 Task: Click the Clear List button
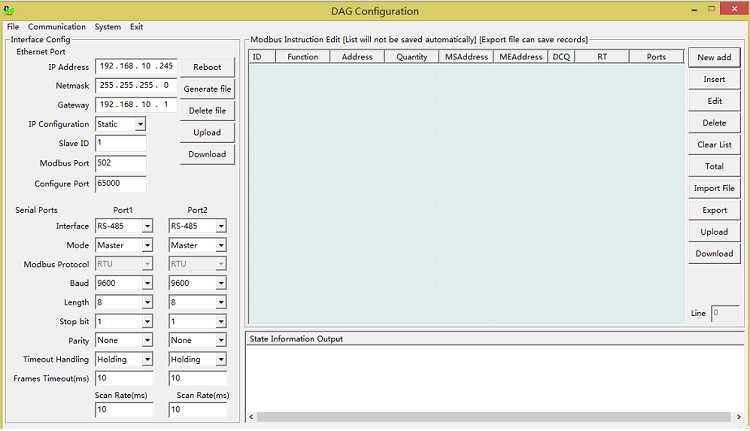714,144
